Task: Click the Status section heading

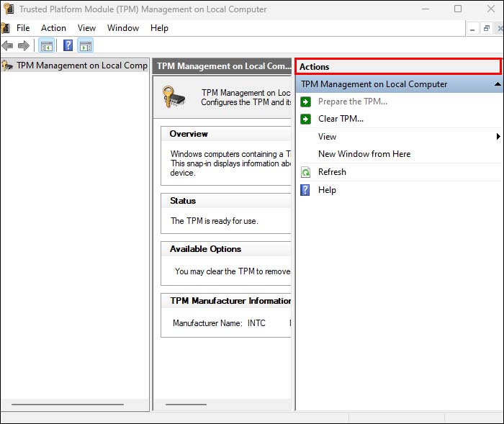Action: coord(183,201)
